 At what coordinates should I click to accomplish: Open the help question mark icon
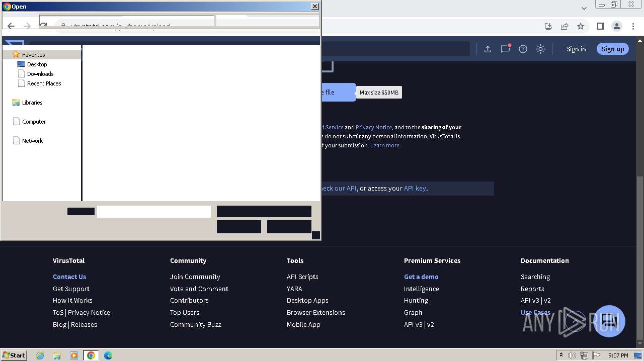[x=523, y=49]
